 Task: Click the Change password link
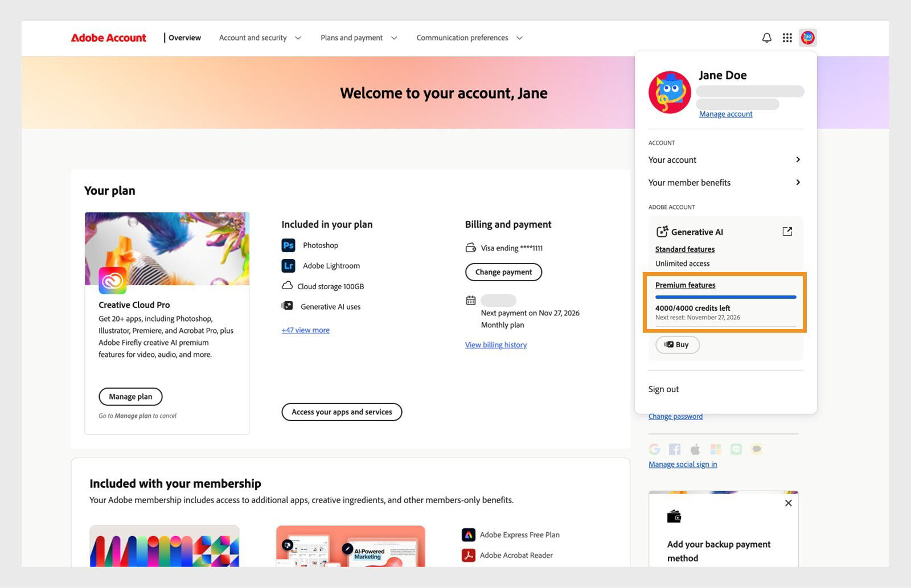(x=675, y=417)
